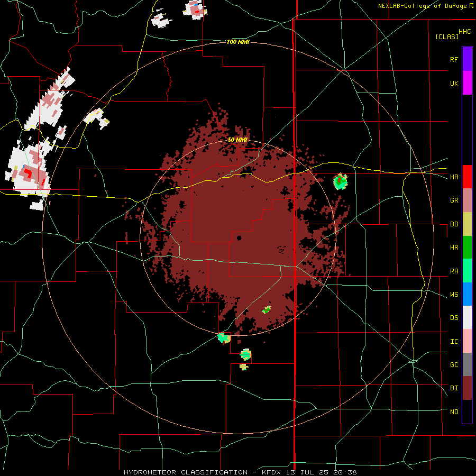The width and height of the screenshot is (476, 476).
Task: Click the "[CLAS]" units label
Action: (x=447, y=36)
